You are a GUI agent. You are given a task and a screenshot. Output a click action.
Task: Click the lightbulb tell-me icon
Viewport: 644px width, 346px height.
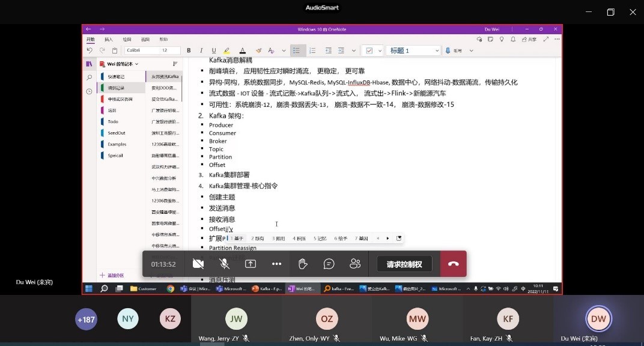pyautogui.click(x=502, y=40)
